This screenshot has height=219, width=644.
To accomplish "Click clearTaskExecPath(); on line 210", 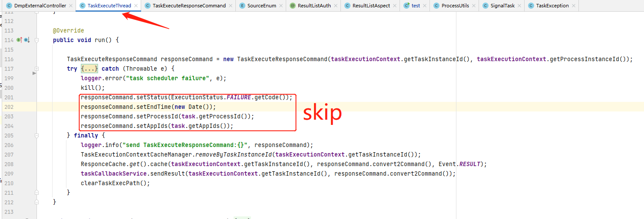I will pos(116,183).
